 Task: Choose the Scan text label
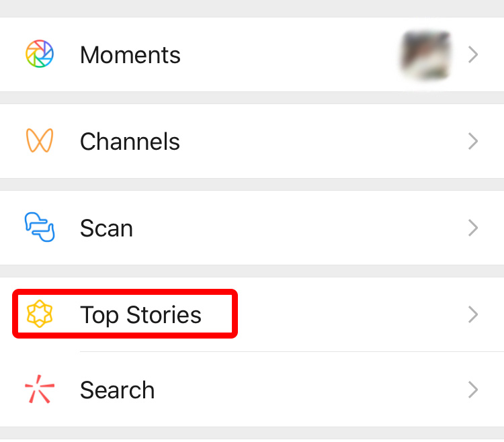106,228
